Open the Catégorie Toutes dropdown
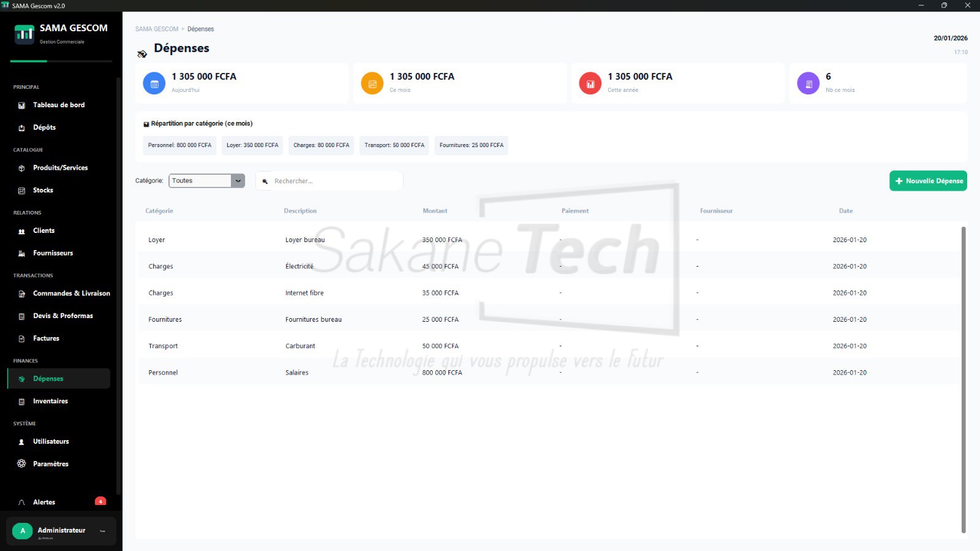Image resolution: width=980 pixels, height=551 pixels. pyautogui.click(x=207, y=181)
